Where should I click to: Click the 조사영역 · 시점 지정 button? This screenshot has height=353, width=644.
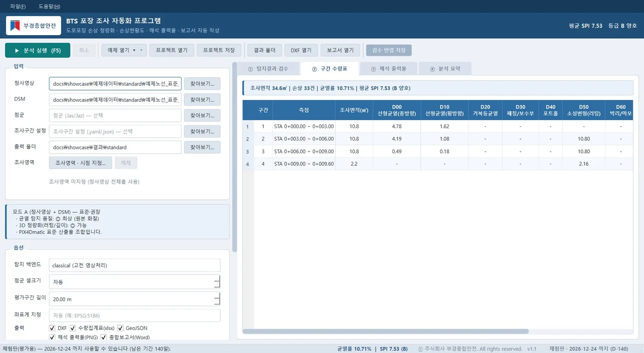[81, 163]
